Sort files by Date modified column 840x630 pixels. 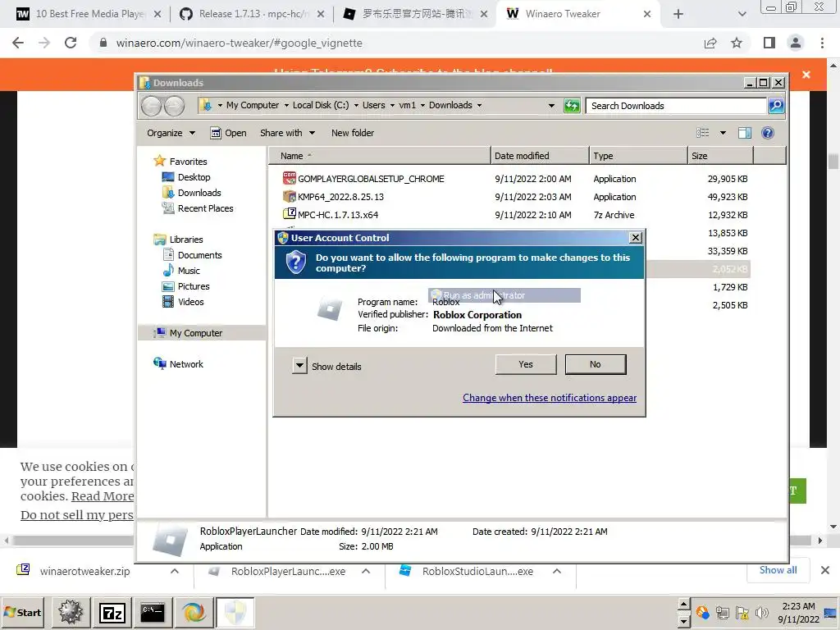pos(540,156)
